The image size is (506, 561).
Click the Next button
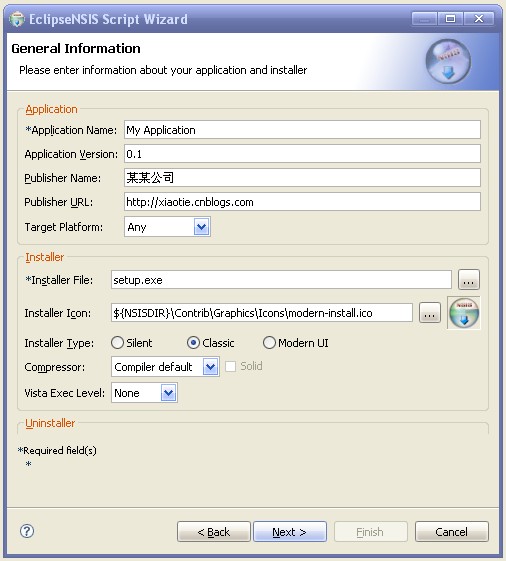point(290,532)
